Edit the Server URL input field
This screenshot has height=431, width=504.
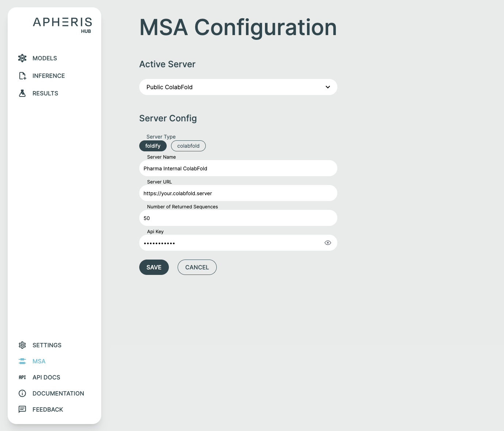(x=238, y=193)
